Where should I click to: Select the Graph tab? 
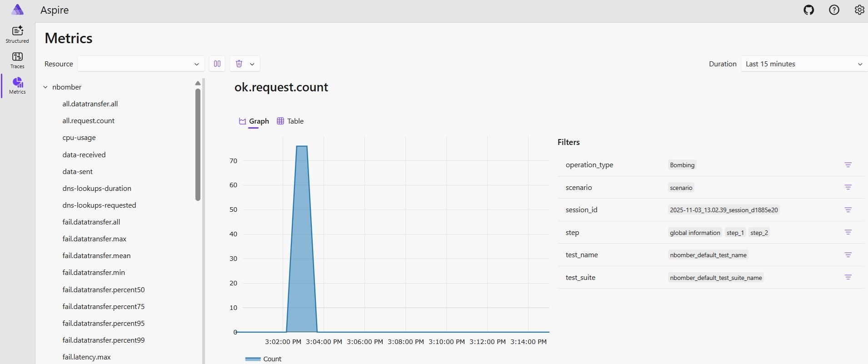pyautogui.click(x=254, y=121)
